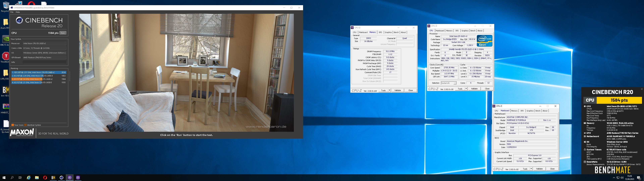This screenshot has height=181, width=644.
Task: Open taskbar Search magnifier
Action: click(x=12, y=177)
